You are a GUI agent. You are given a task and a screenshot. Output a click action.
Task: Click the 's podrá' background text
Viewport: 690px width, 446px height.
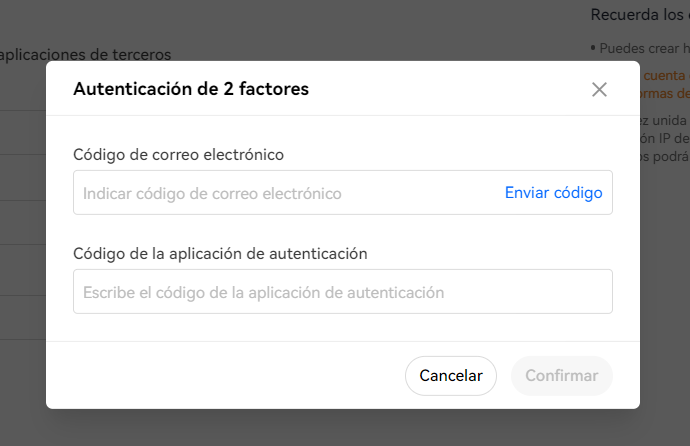pyautogui.click(x=664, y=156)
